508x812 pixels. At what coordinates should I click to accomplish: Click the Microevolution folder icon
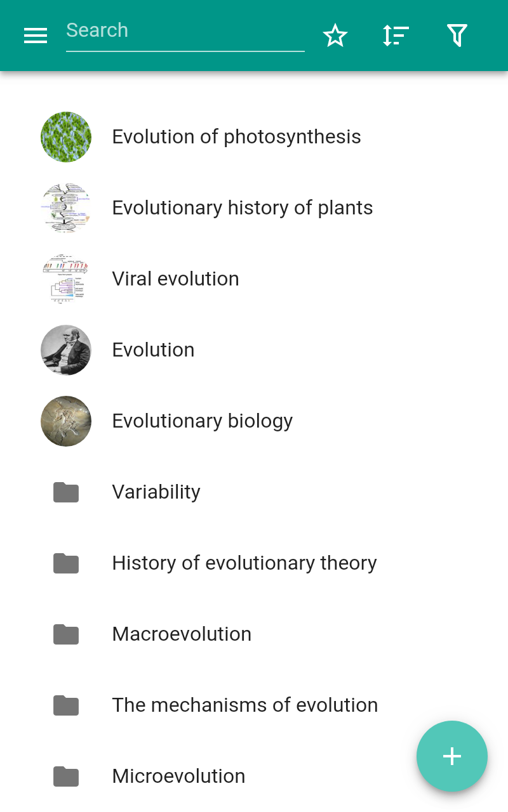[66, 776]
